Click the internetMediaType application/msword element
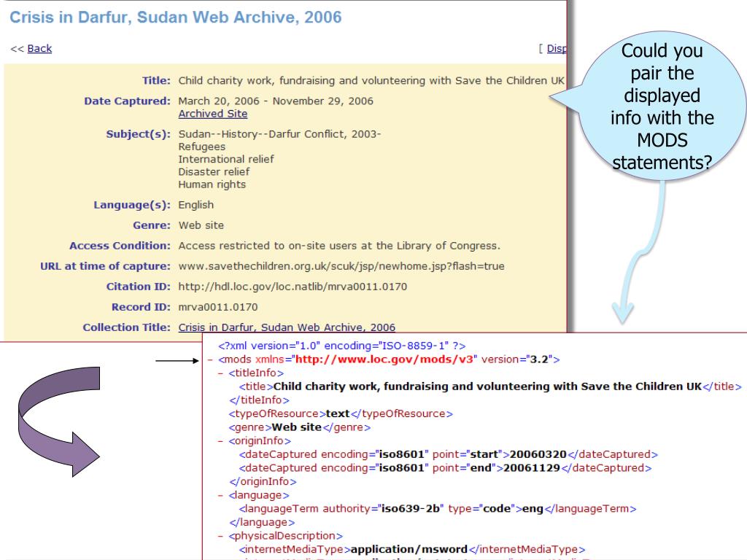 point(411,550)
